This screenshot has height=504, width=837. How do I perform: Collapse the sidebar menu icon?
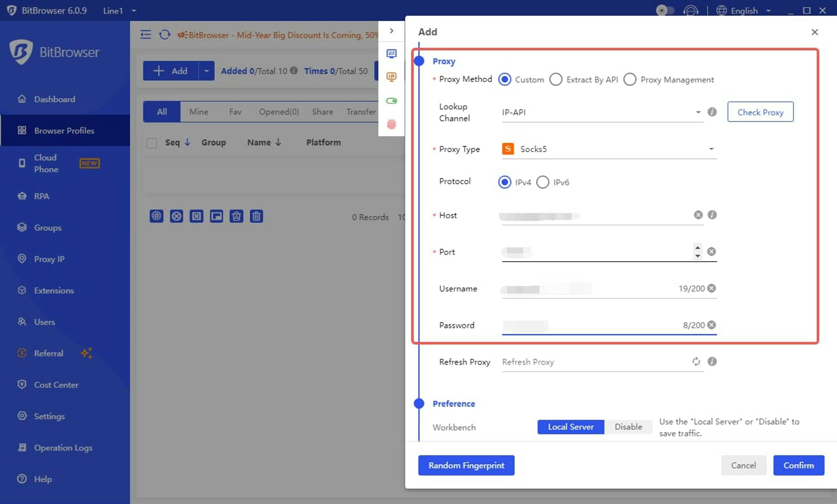click(145, 35)
